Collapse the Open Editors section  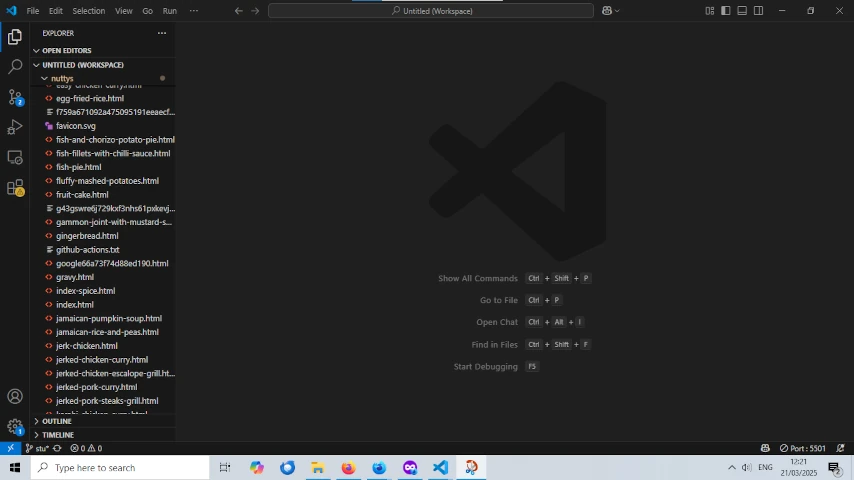pos(103,51)
